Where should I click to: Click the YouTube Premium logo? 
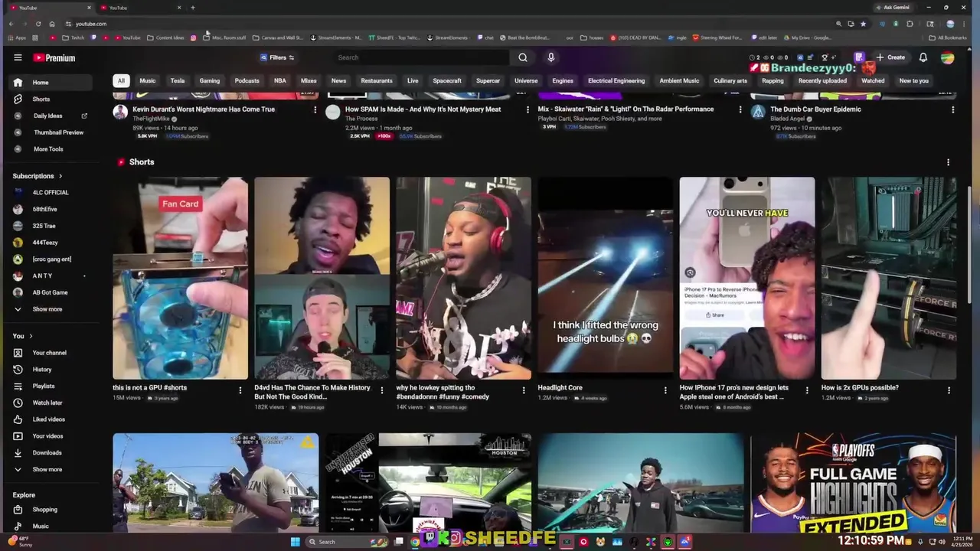point(54,57)
